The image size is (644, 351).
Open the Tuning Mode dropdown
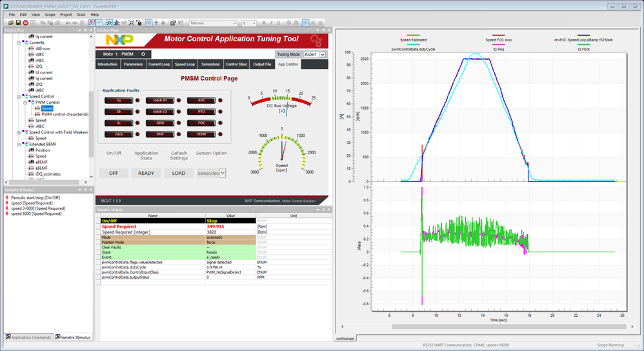(323, 54)
